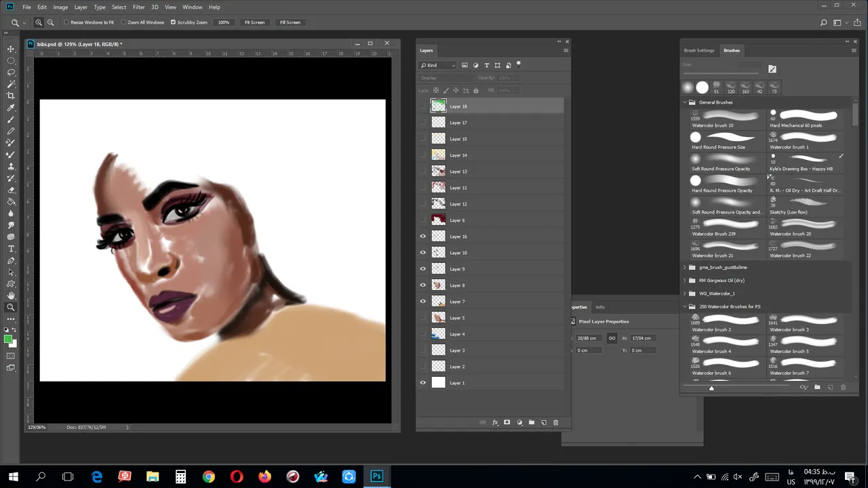Select the Blur tool

point(11,213)
